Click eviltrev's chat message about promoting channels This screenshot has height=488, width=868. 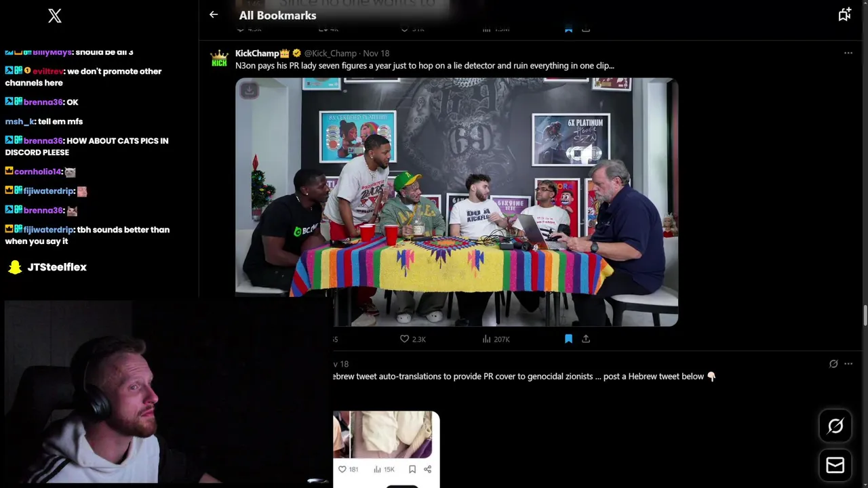pos(83,77)
